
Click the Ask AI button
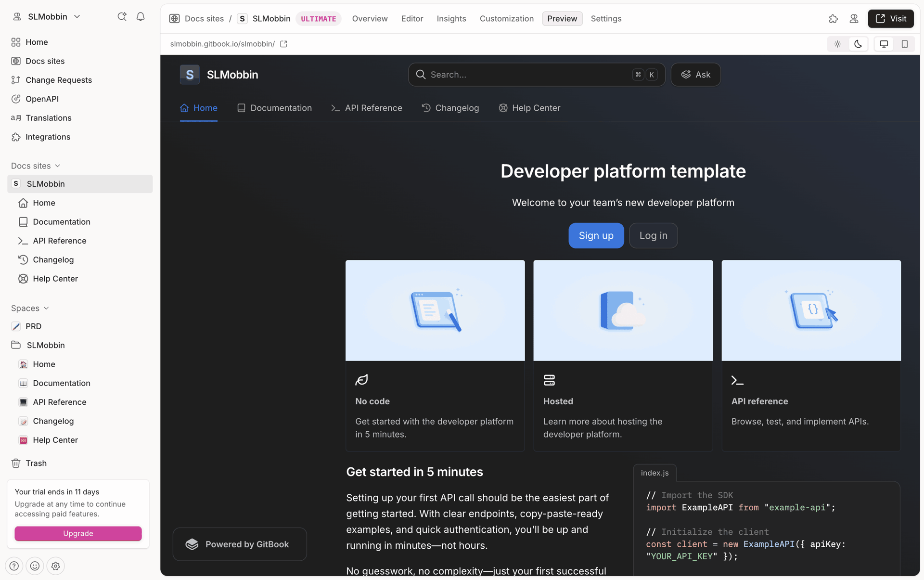tap(695, 75)
